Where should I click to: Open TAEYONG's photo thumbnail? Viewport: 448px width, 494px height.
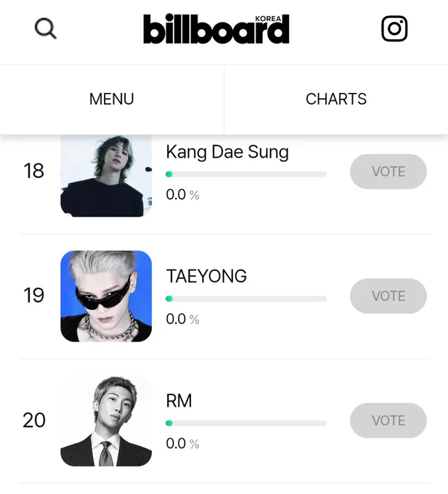pos(106,296)
